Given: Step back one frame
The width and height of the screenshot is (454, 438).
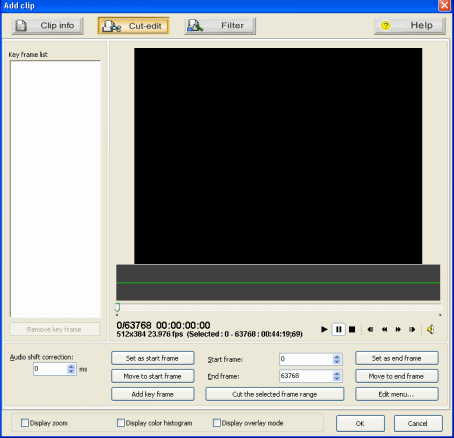Looking at the screenshot, I should tap(370, 329).
